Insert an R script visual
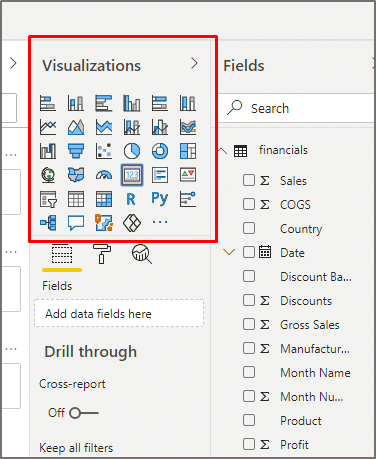This screenshot has height=459, width=376. click(131, 199)
